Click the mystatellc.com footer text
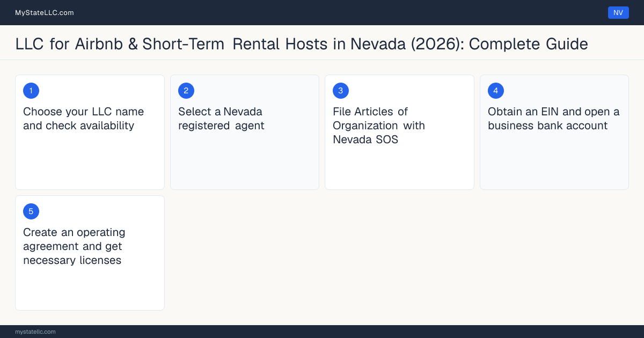 click(35, 332)
